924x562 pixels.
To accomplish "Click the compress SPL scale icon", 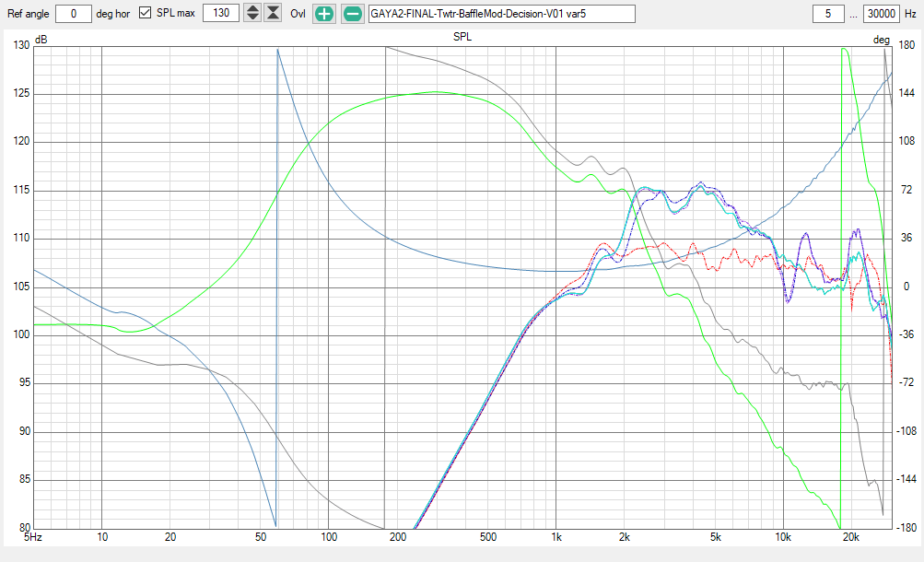I will point(273,13).
